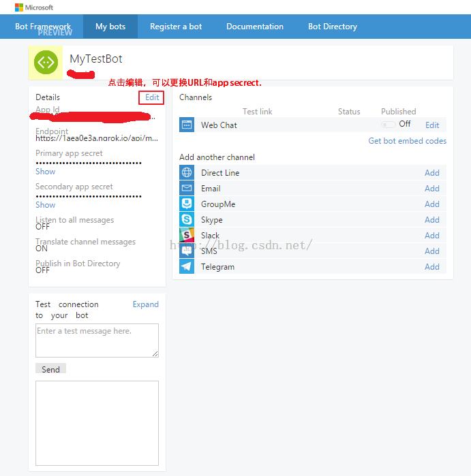Click the Status column header
Image resolution: width=471 pixels, height=476 pixels.
(x=349, y=112)
